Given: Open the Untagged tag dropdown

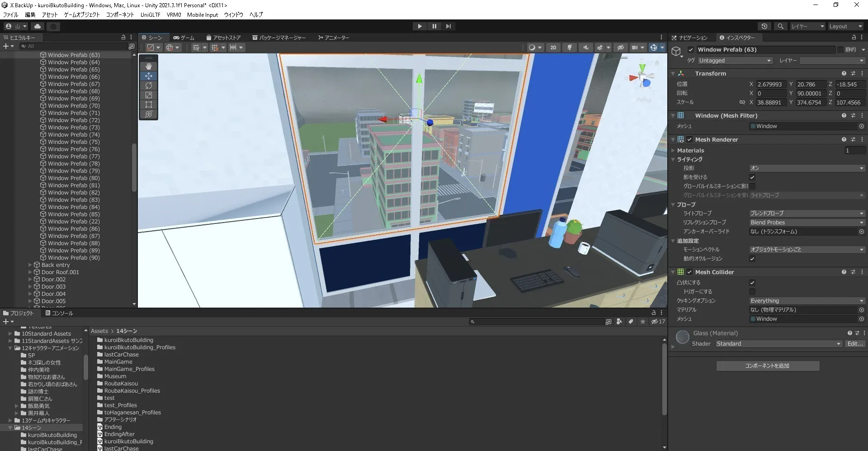Looking at the screenshot, I should 735,61.
